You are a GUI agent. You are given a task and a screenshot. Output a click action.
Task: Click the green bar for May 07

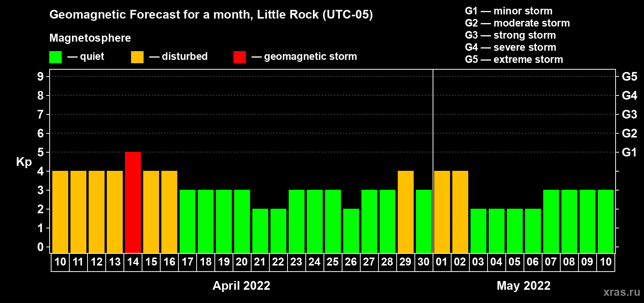pyautogui.click(x=551, y=221)
